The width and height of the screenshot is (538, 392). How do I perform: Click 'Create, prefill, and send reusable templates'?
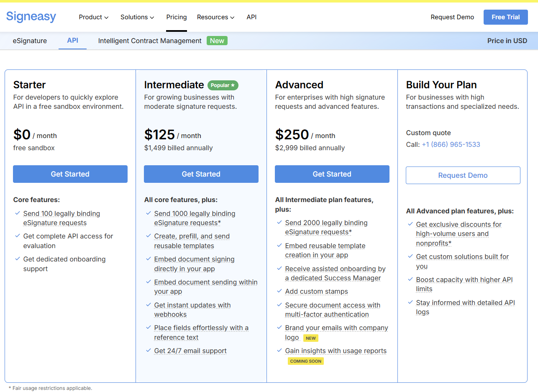point(192,241)
